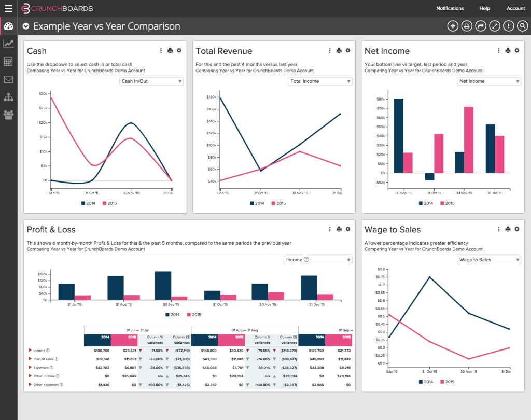Open the hamburger menu icon

tap(8, 8)
